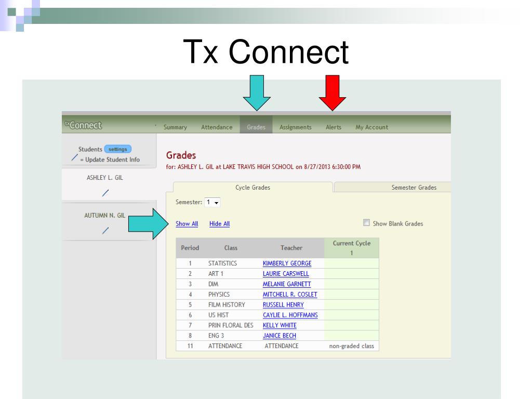The width and height of the screenshot is (532, 399).
Task: Open the Semester dropdown
Action: [x=212, y=202]
